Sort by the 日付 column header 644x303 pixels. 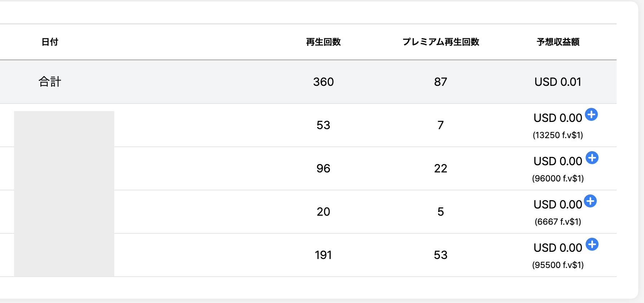tap(50, 42)
